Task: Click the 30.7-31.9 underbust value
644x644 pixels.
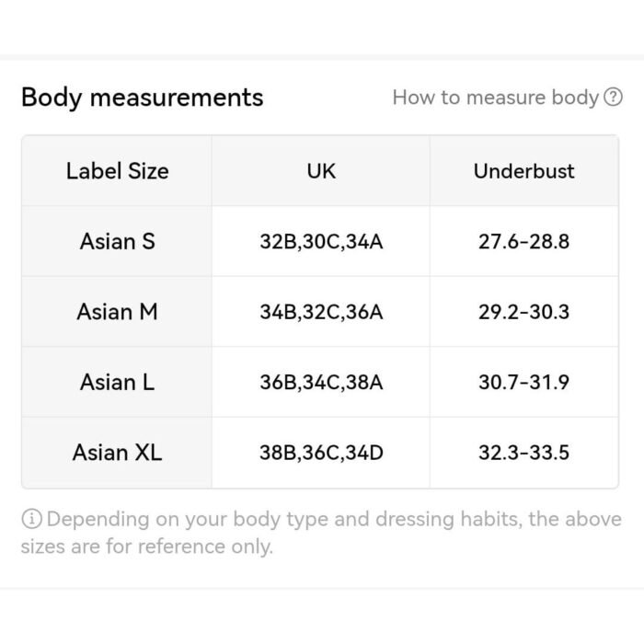Action: (524, 382)
